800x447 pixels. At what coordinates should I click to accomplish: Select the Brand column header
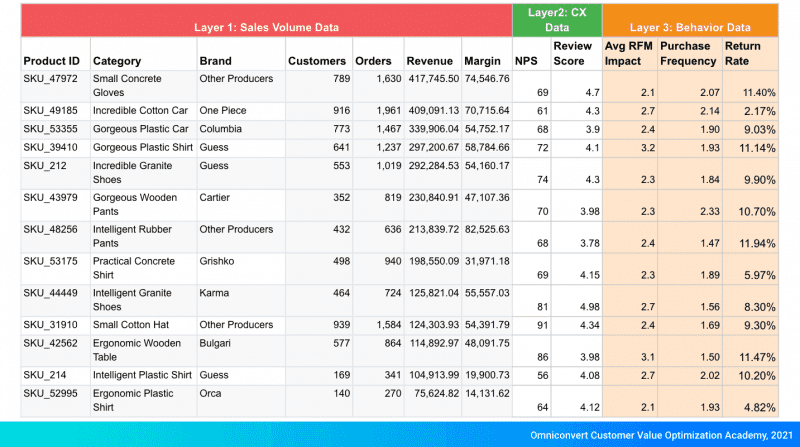coord(215,61)
